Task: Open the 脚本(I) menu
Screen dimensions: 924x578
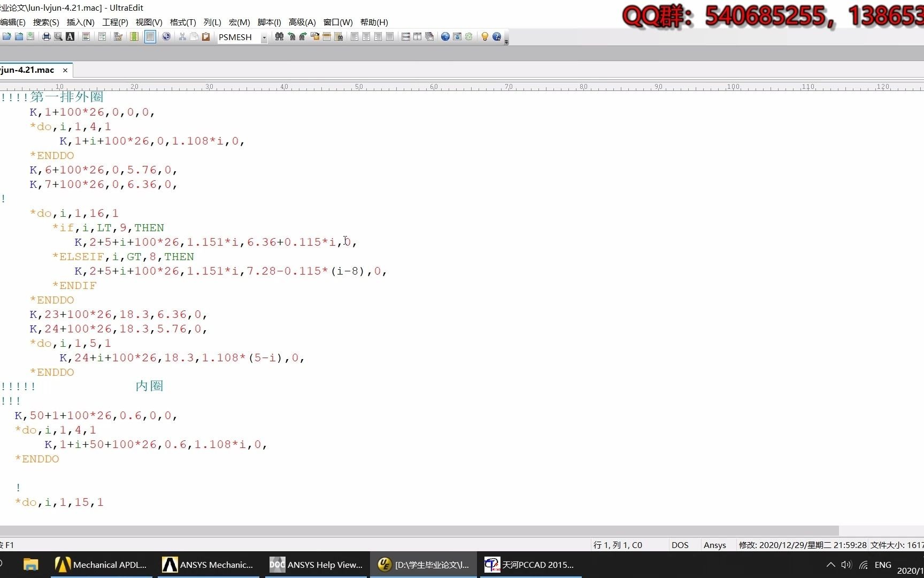Action: click(269, 22)
